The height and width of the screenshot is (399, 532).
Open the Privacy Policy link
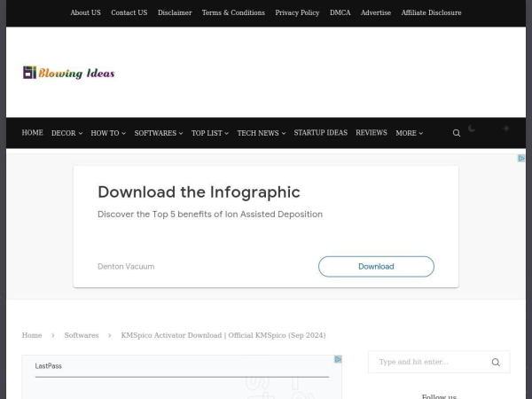coord(297,12)
